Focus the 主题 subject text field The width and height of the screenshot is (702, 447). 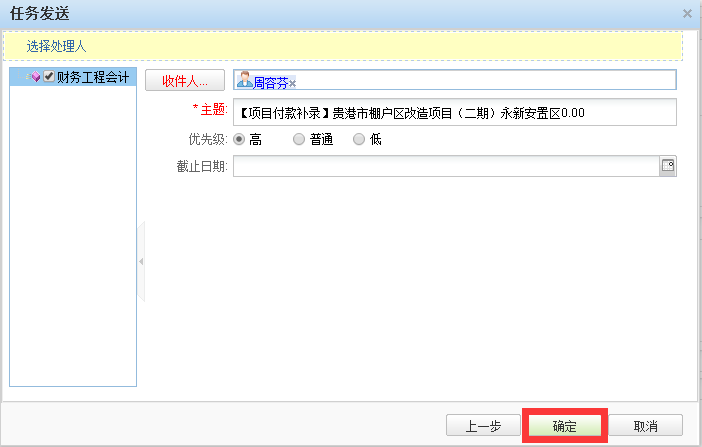click(454, 112)
